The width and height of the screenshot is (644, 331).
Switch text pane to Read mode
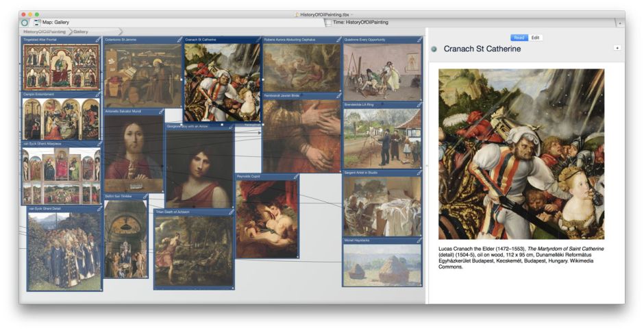[x=519, y=38]
